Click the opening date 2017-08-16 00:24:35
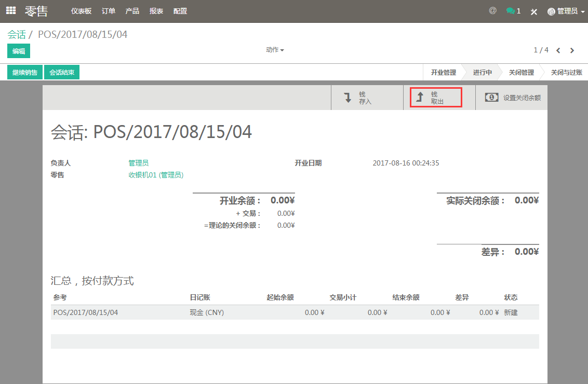The image size is (588, 384). (406, 163)
